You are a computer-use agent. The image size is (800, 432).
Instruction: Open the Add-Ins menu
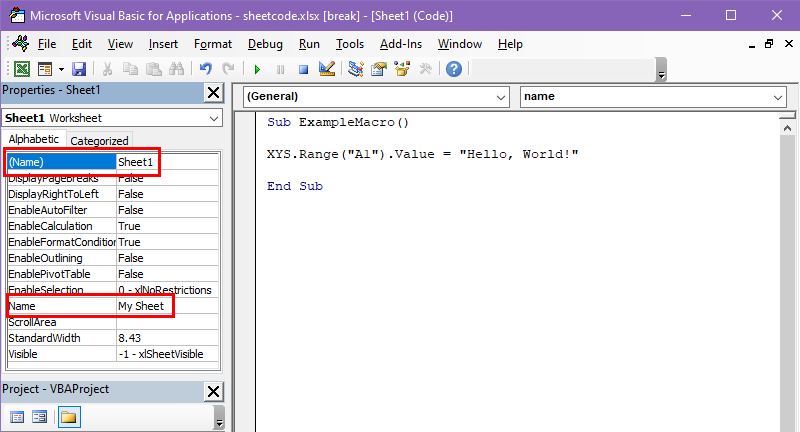click(x=401, y=44)
